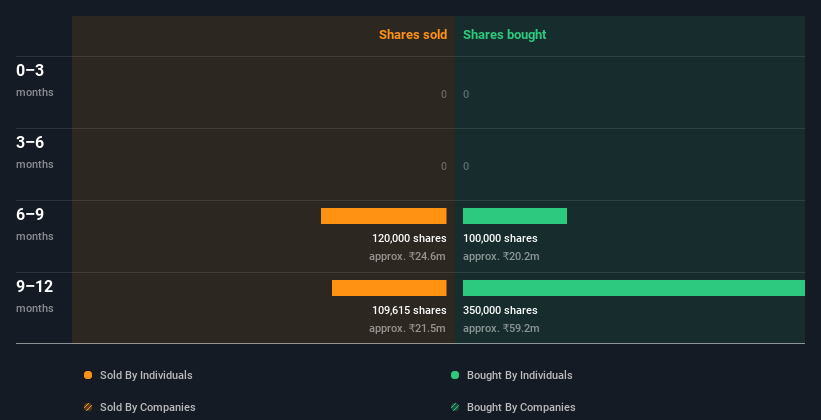
Task: Click the approx. ₹20.2m amount
Action: pyautogui.click(x=501, y=256)
